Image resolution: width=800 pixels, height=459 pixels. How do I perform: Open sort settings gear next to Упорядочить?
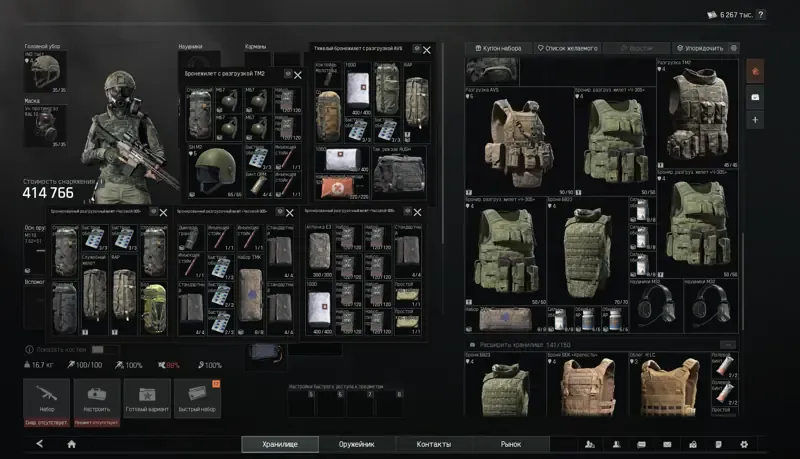(734, 48)
